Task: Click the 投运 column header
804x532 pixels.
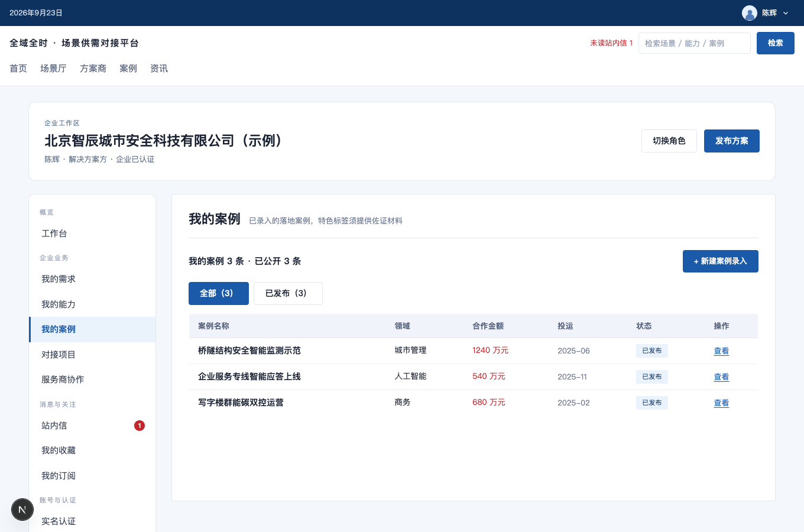Action: coord(565,326)
